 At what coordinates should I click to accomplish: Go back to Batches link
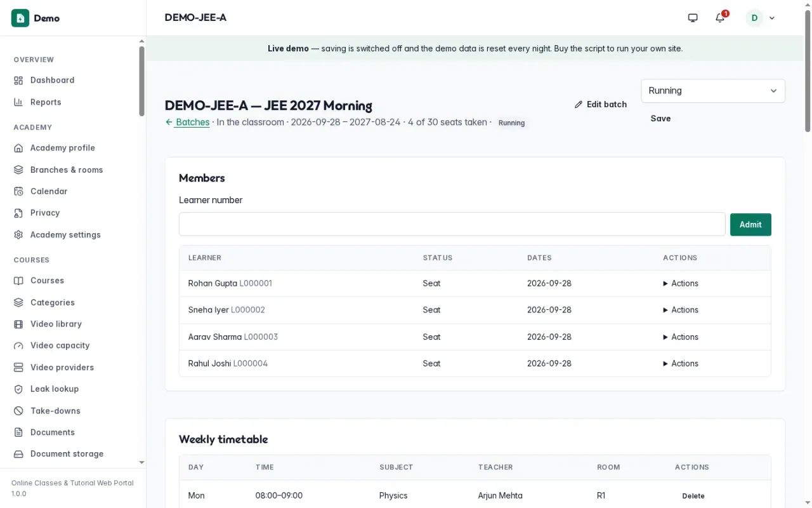187,122
